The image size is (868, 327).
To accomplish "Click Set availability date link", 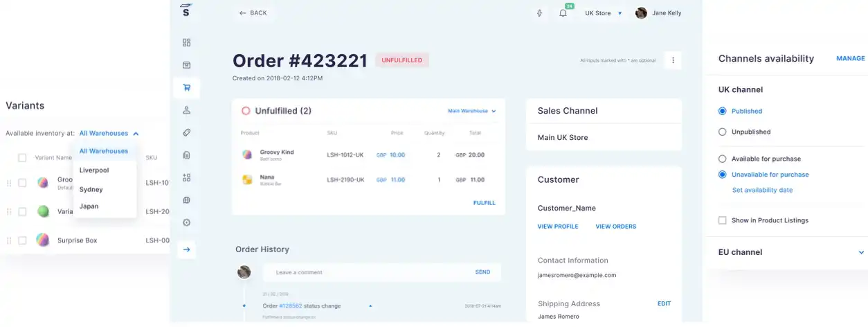I will coord(763,190).
